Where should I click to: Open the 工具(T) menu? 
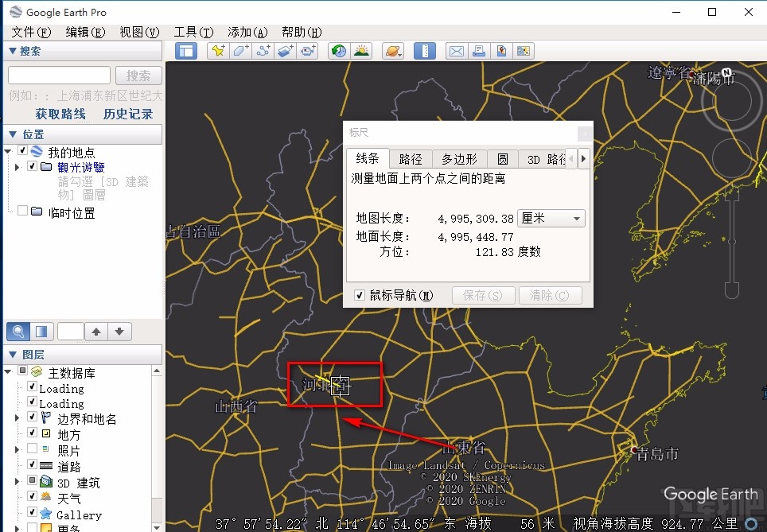193,33
